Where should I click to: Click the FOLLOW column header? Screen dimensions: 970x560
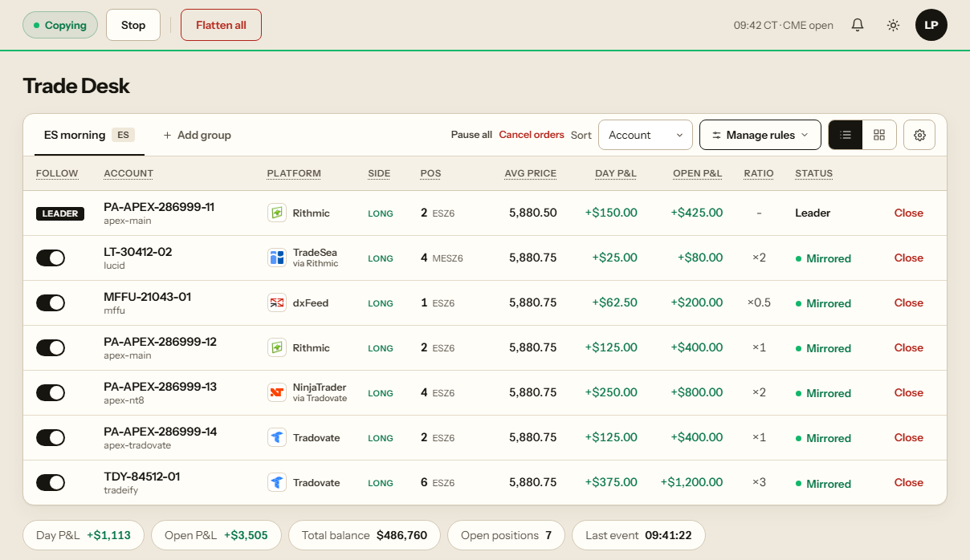tap(57, 173)
